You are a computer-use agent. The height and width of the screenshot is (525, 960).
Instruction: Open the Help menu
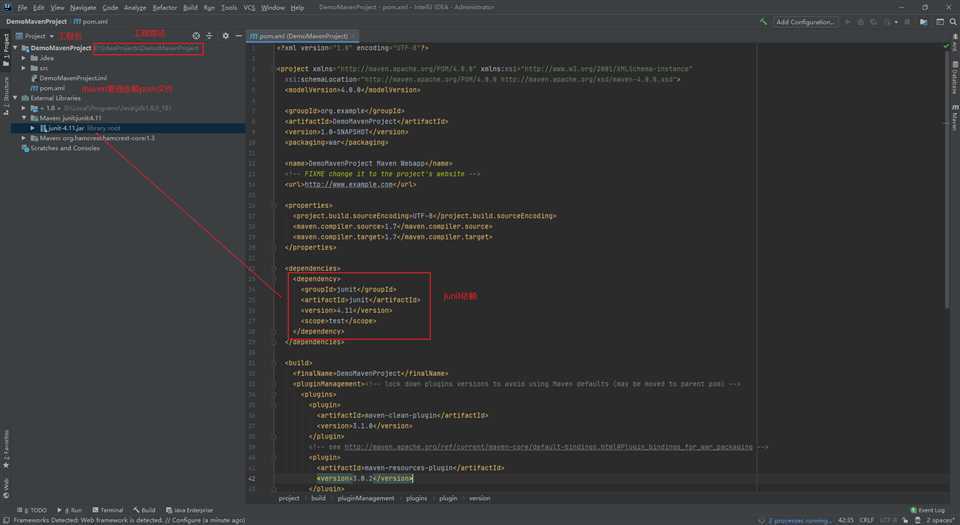coord(297,7)
